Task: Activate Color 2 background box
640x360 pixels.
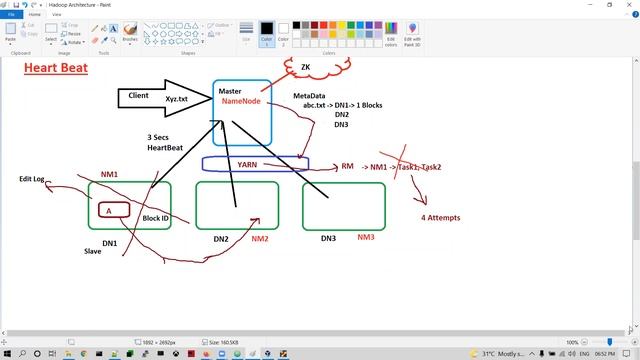Action: coord(284,34)
